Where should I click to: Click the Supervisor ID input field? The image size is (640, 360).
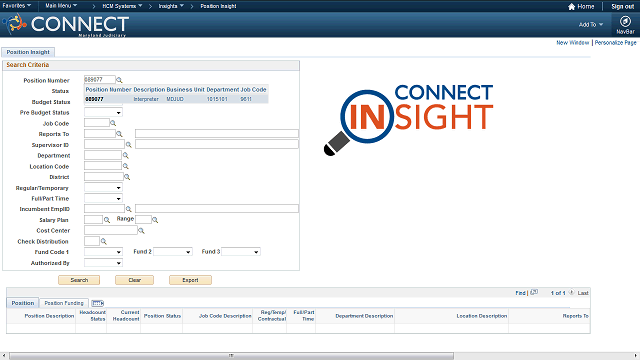(104, 144)
